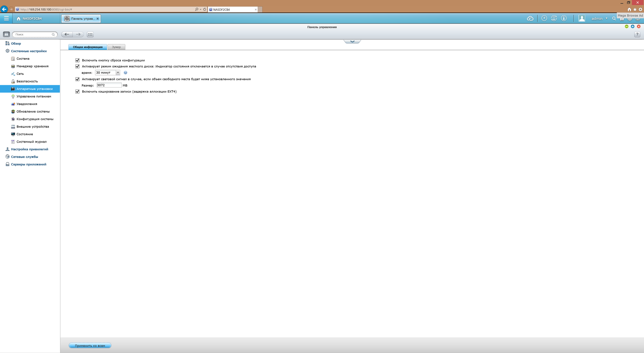Switch to icon grid view
This screenshot has height=353, width=644.
pos(90,34)
